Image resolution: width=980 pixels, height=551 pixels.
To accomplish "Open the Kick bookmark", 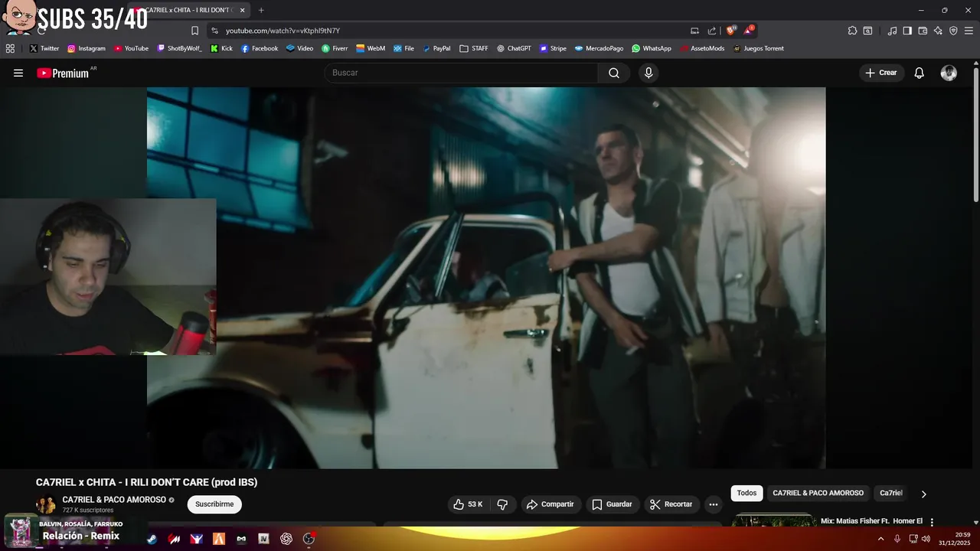I will click(221, 48).
